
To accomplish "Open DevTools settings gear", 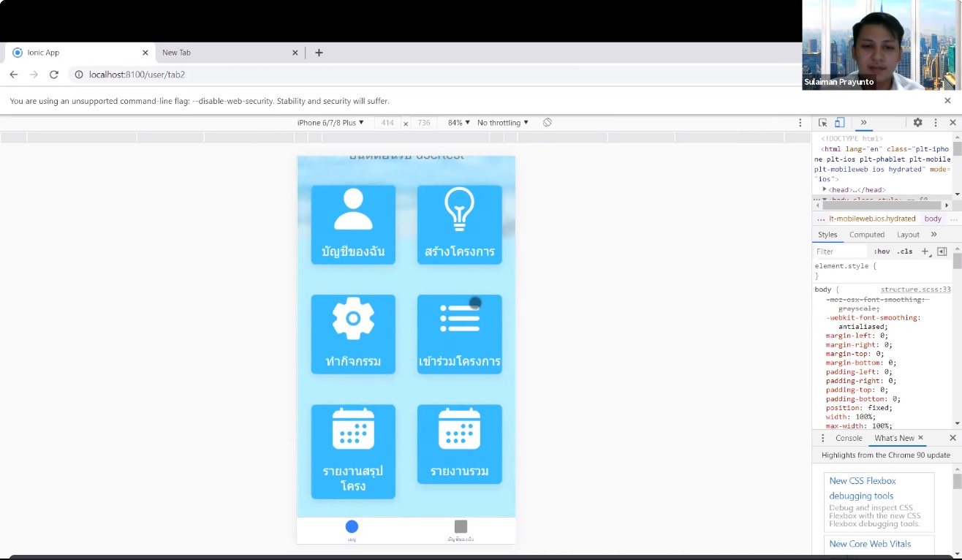I will 917,123.
